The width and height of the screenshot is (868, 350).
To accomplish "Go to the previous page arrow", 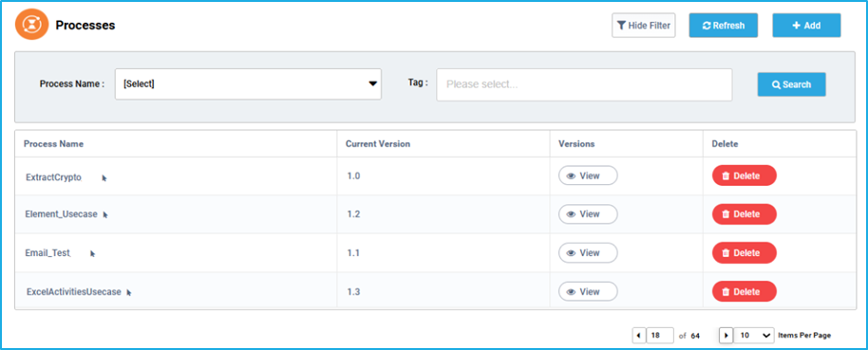I will coord(639,335).
